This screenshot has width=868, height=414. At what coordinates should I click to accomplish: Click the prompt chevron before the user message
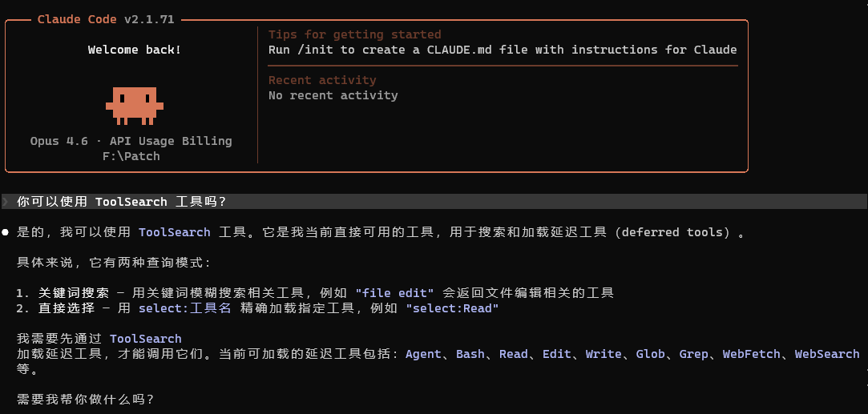pos(6,202)
